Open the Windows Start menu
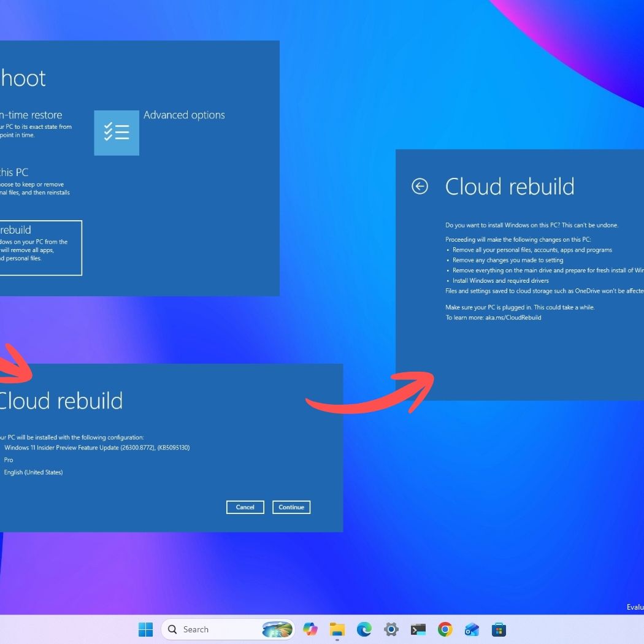Screen dimensions: 644x644 [x=145, y=629]
